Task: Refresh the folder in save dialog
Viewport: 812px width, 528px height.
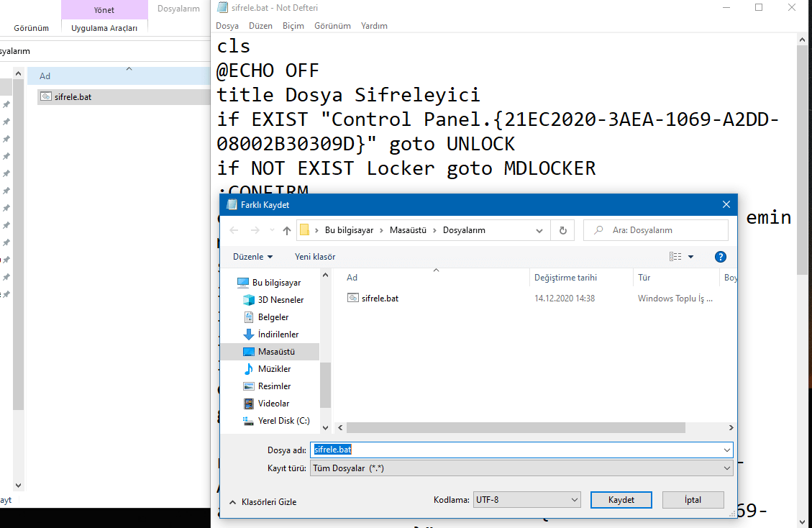Action: [562, 230]
